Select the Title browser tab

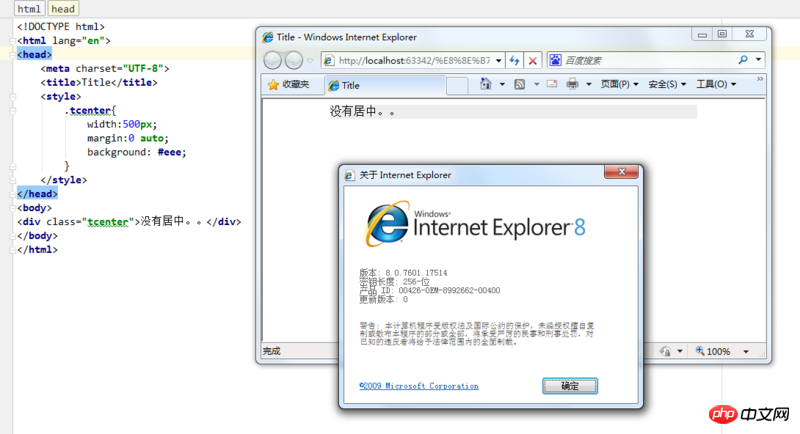coord(385,86)
